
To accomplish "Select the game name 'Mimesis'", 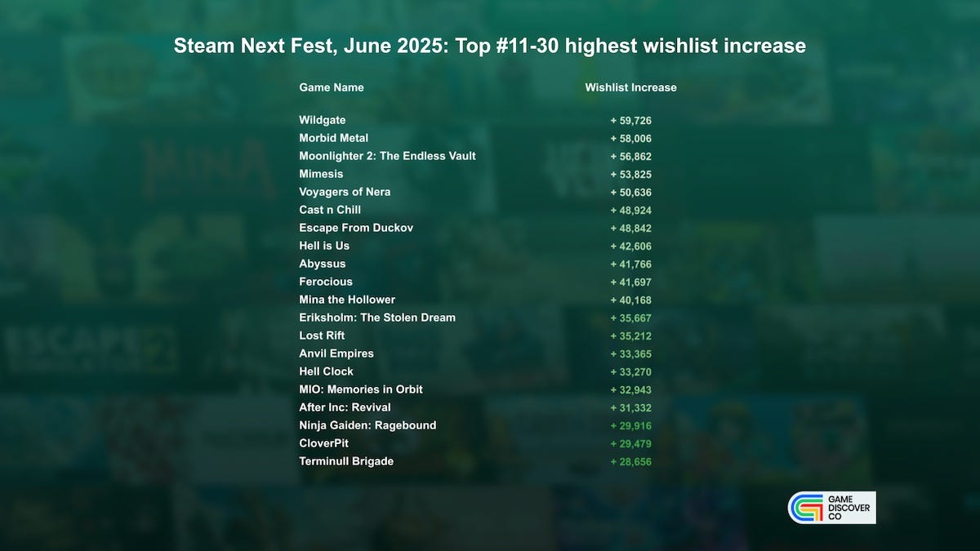I will tap(321, 174).
